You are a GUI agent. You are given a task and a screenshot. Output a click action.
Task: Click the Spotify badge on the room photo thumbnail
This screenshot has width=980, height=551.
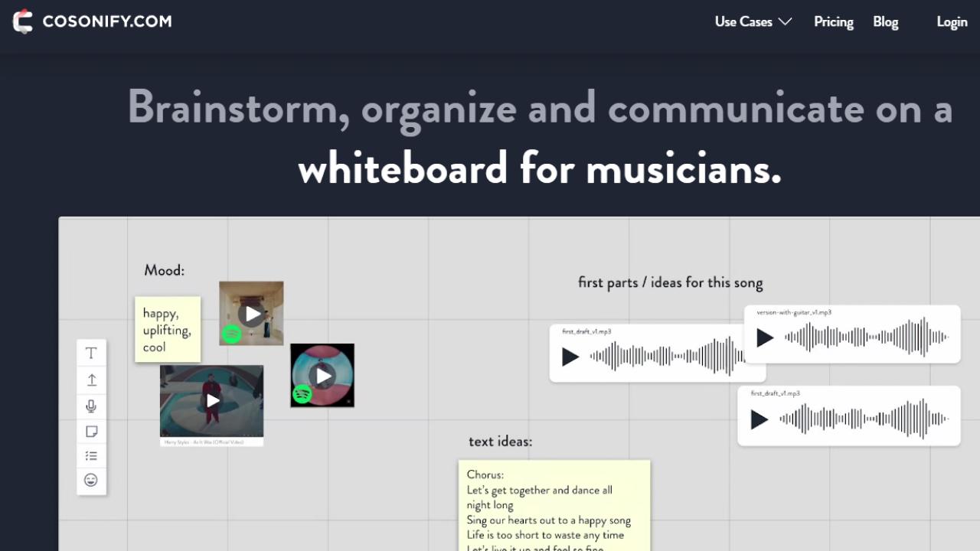click(x=231, y=334)
